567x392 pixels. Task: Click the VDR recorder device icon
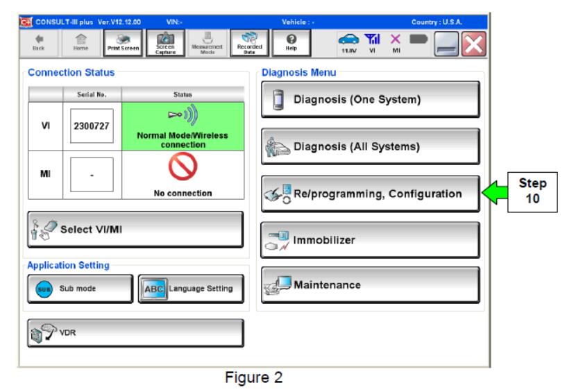pyautogui.click(x=44, y=333)
